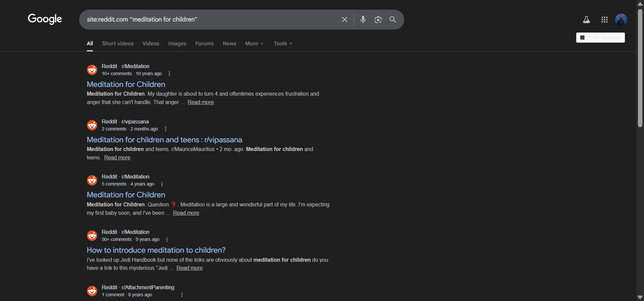The height and width of the screenshot is (301, 644).
Task: Read more on r/MauriceMauritius snippet
Action: click(117, 158)
